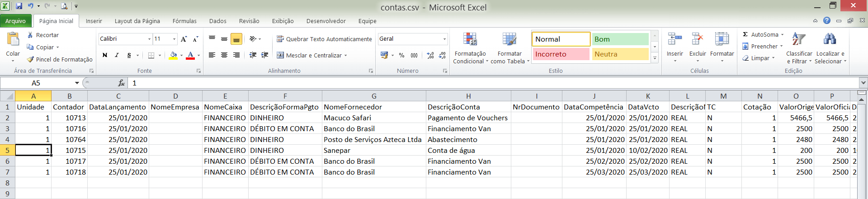The height and width of the screenshot is (199, 868).
Task: Expand the cell styles gallery
Action: [655, 58]
